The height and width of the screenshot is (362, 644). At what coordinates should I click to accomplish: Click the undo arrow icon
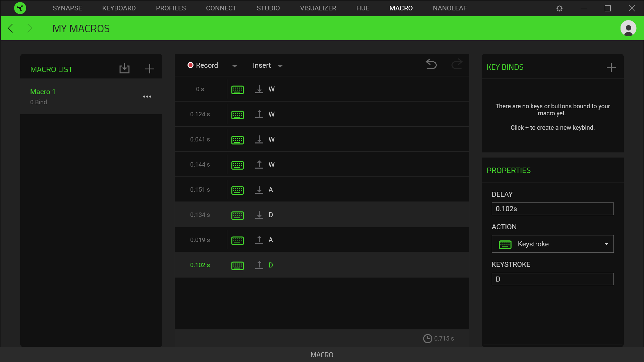[x=431, y=64]
